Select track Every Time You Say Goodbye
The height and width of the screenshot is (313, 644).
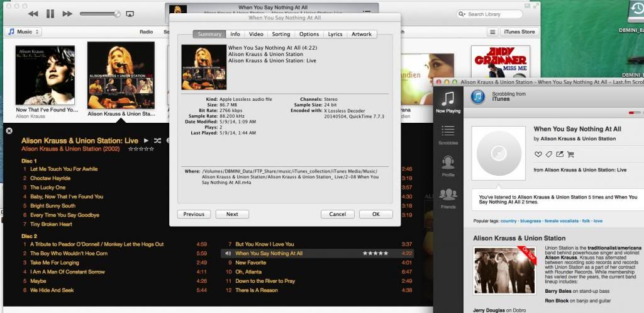[x=65, y=215]
